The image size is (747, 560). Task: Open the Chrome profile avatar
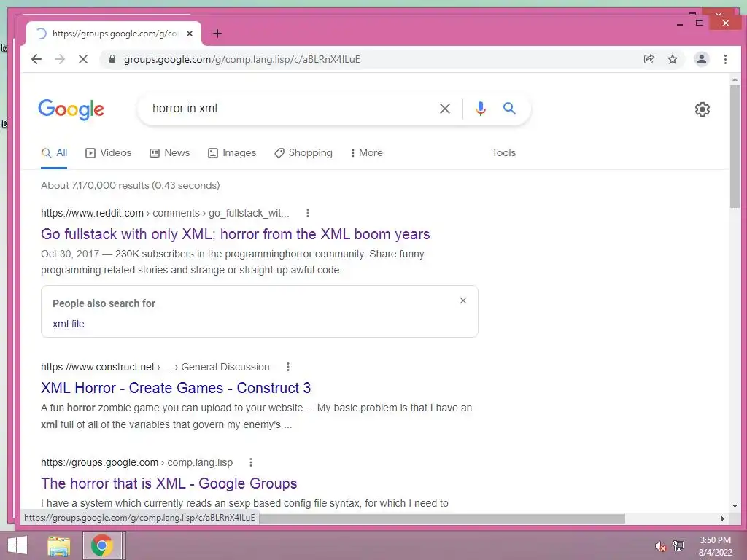(x=701, y=59)
